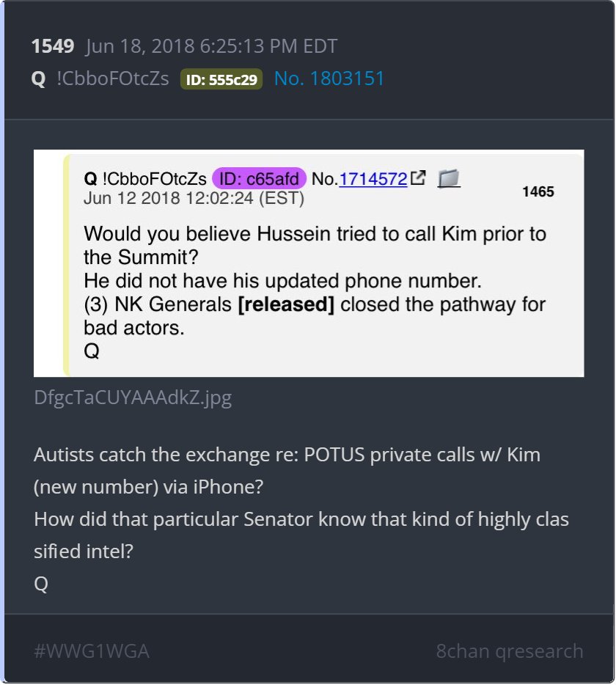Click the Q signature at the post's end
The width and height of the screenshot is (616, 685).
point(41,584)
